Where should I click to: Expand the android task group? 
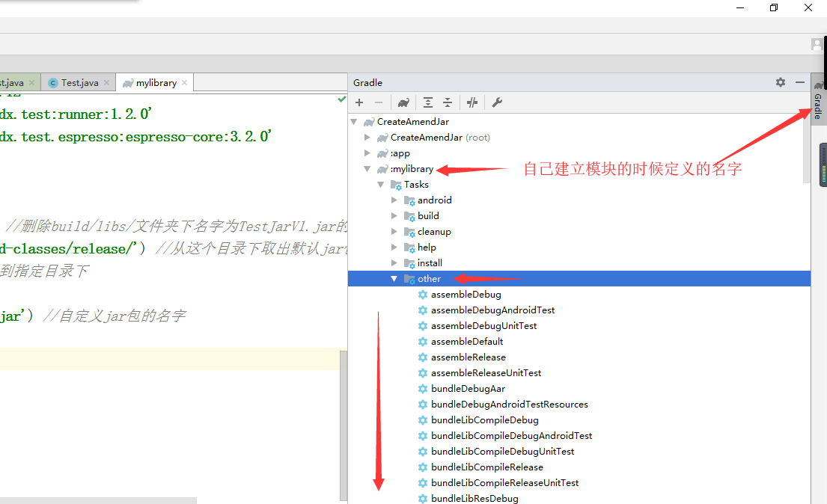(x=394, y=200)
